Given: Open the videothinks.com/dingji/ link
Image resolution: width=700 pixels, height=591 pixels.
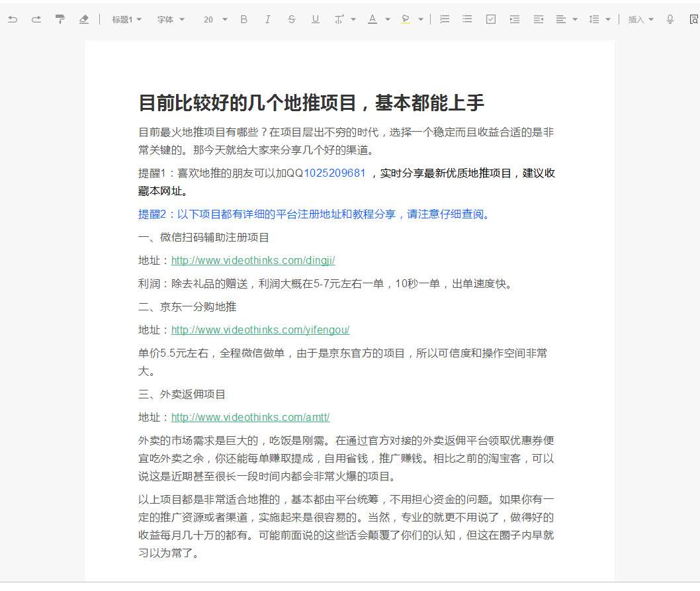Looking at the screenshot, I should pos(253,261).
